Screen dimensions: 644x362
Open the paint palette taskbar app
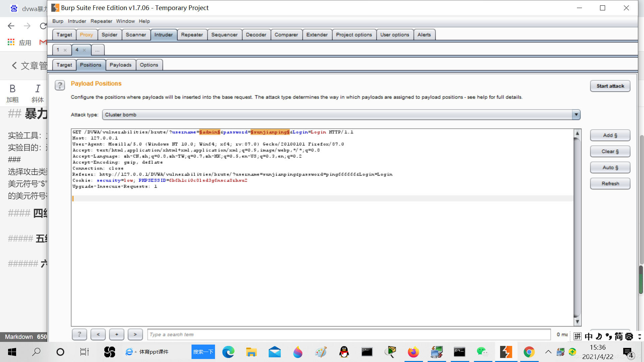[321, 352]
